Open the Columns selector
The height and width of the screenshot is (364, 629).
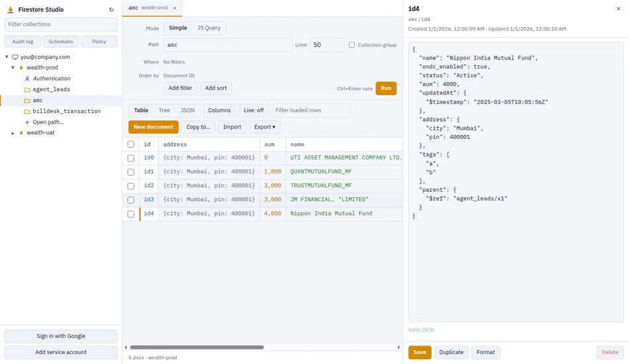coord(219,111)
